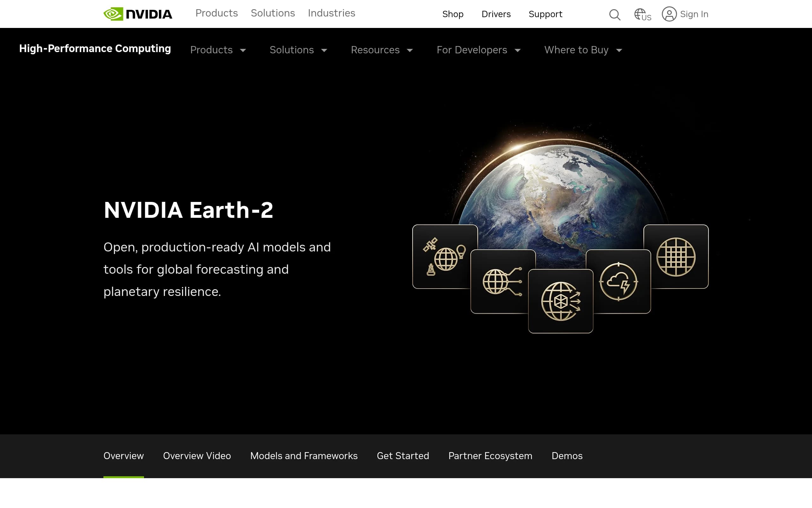Switch to the Demos tab
This screenshot has width=812, height=508.
[x=567, y=456]
